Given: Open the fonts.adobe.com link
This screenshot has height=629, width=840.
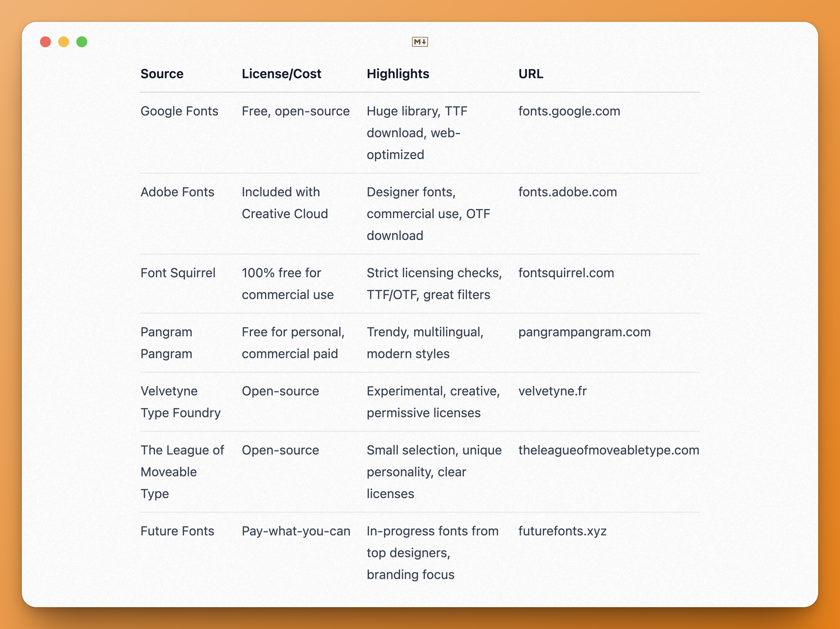Looking at the screenshot, I should point(567,192).
